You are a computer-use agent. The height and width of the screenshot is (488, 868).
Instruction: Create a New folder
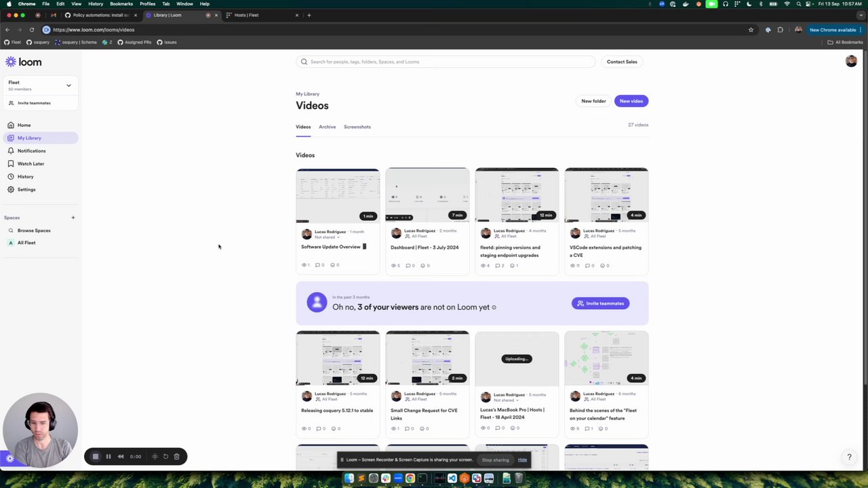[x=593, y=101]
